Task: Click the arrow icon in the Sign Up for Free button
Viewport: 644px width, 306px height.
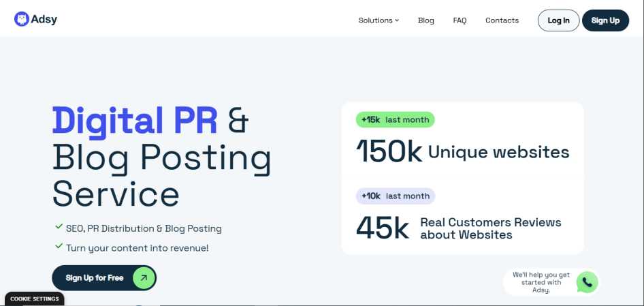Action: point(144,278)
